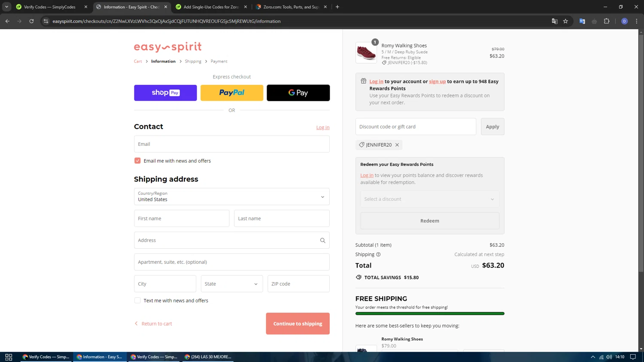Uncheck Email me with news and offers

click(x=137, y=161)
